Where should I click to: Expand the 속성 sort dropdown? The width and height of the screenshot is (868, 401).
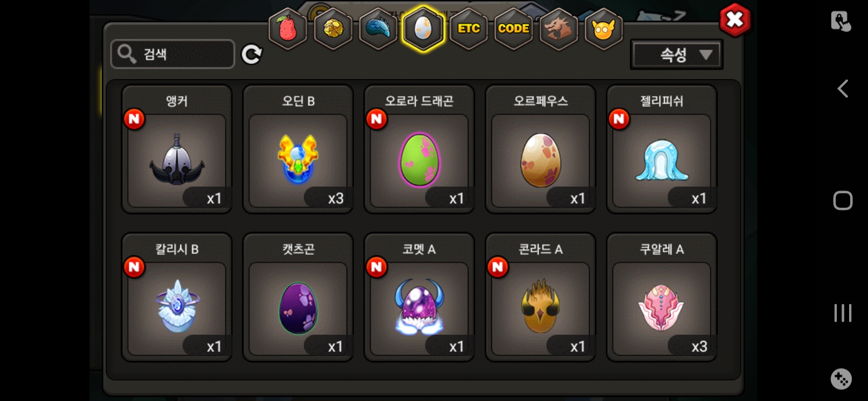(677, 55)
